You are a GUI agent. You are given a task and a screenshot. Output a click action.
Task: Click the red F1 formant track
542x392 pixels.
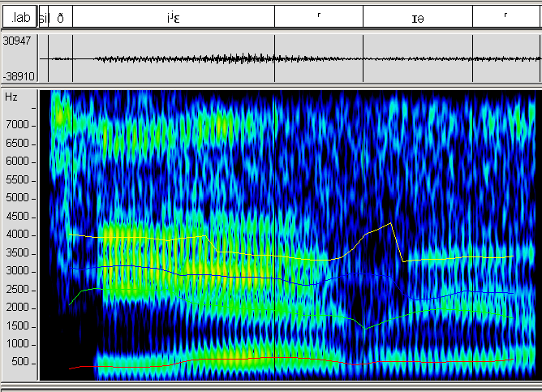click(x=243, y=357)
